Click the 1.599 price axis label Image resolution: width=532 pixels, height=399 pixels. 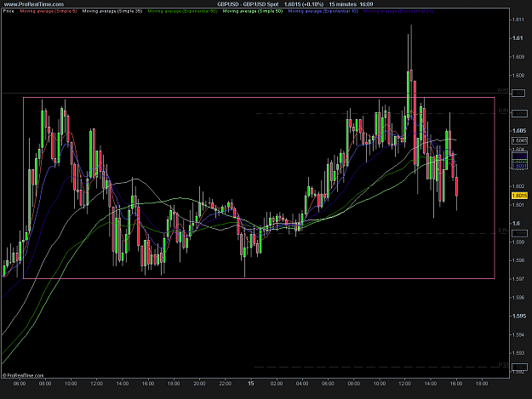point(518,242)
